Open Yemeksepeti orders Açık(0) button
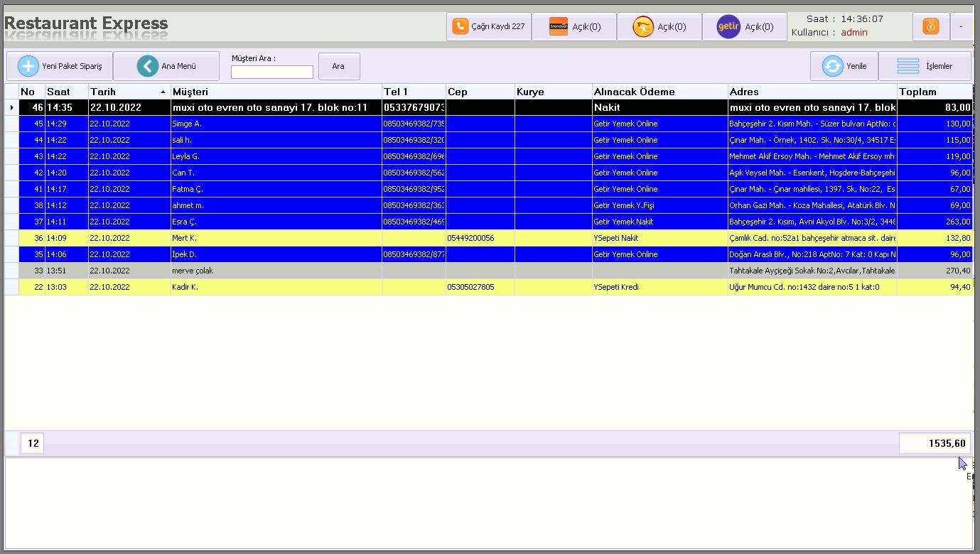 [659, 27]
